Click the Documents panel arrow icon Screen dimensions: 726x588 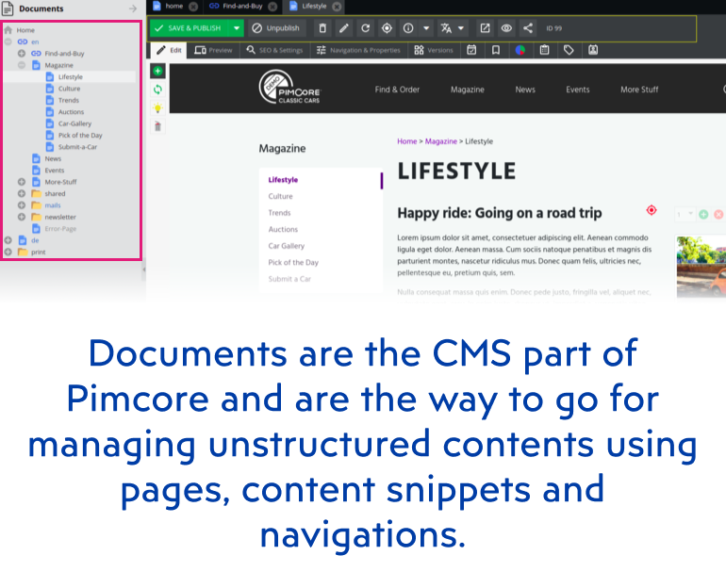pos(133,8)
